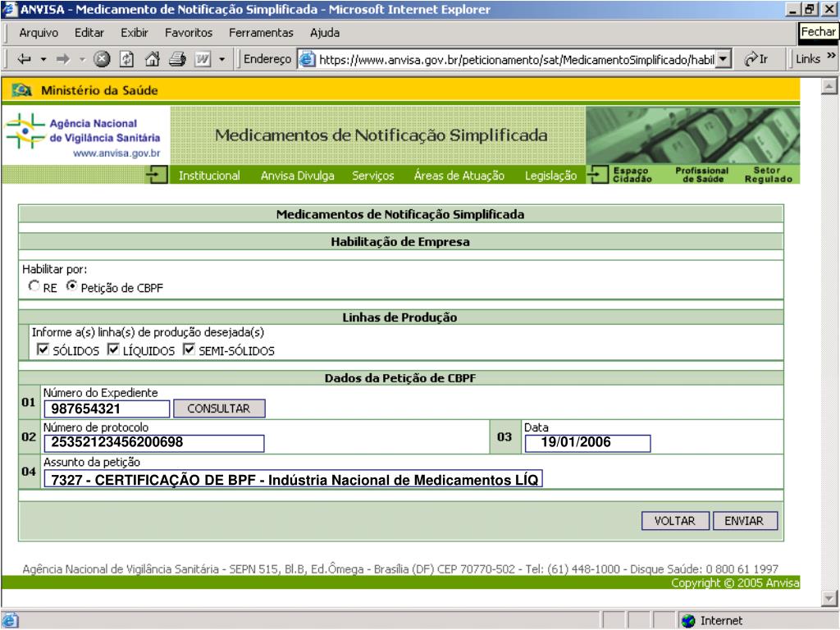The image size is (840, 630).
Task: Select the RE radio button
Action: click(x=34, y=286)
